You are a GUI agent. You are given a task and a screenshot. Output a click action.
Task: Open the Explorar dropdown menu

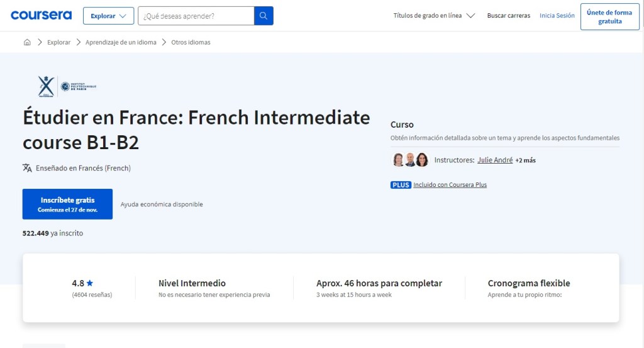(108, 16)
